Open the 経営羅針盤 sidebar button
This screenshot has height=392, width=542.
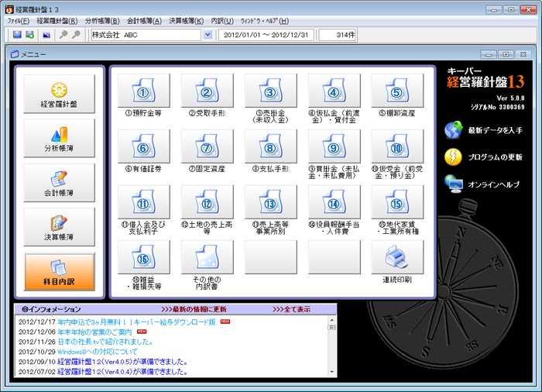[x=59, y=94]
